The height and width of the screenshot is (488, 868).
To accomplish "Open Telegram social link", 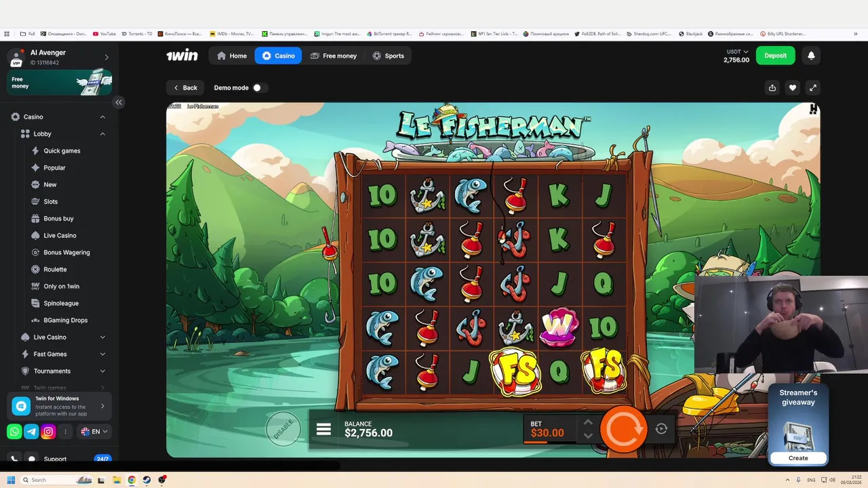I will (x=31, y=431).
